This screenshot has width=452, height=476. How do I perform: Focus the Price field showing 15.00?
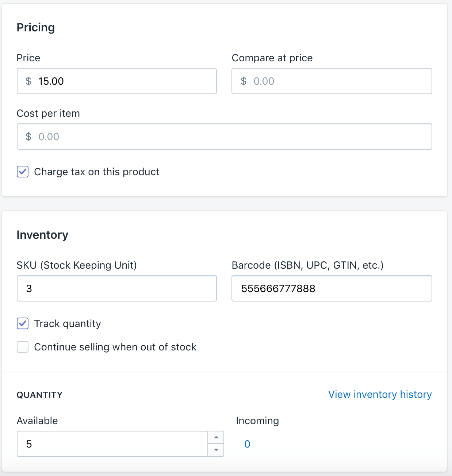pos(117,81)
